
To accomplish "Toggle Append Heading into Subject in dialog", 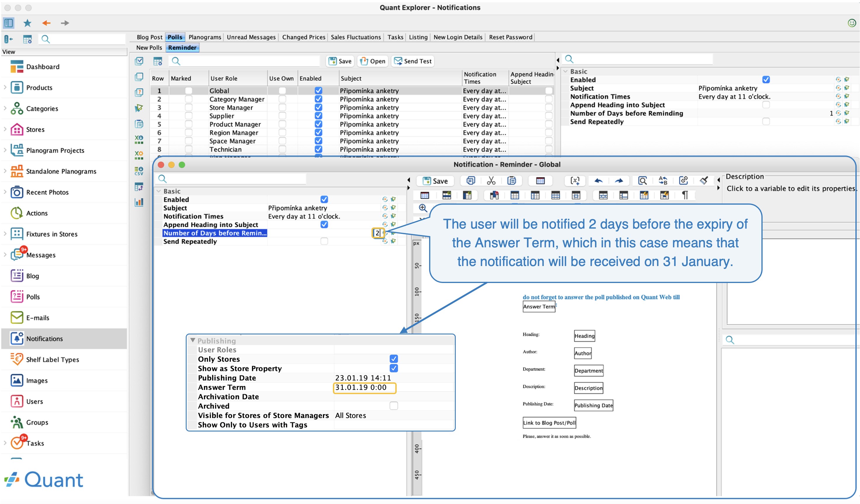I will pyautogui.click(x=324, y=225).
